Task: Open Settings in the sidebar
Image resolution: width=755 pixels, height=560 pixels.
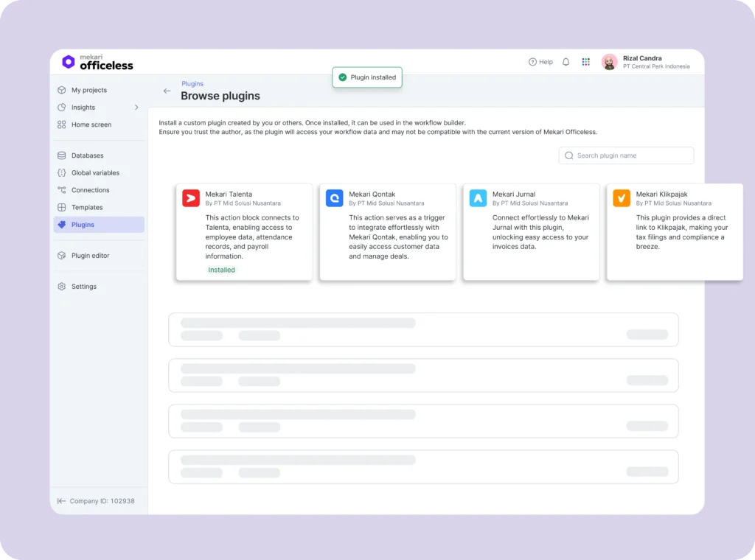Action: point(99,286)
